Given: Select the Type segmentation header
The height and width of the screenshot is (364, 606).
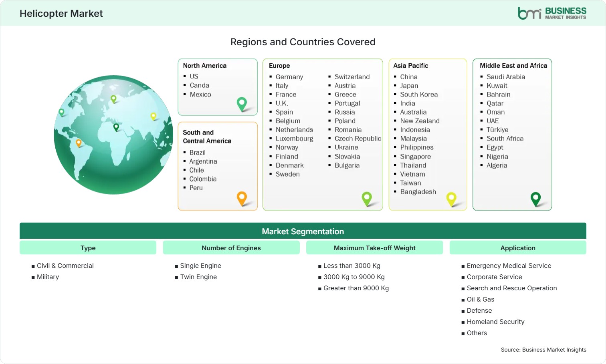Looking at the screenshot, I should tap(88, 248).
